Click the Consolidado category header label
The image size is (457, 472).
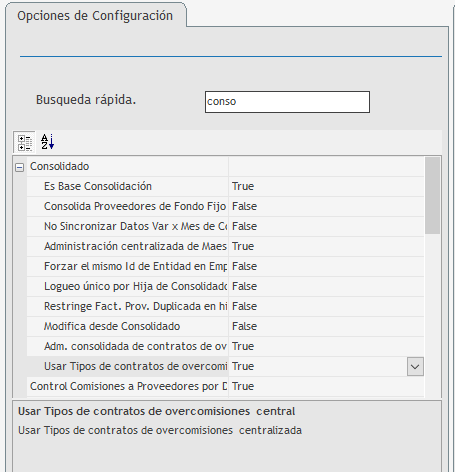click(59, 166)
